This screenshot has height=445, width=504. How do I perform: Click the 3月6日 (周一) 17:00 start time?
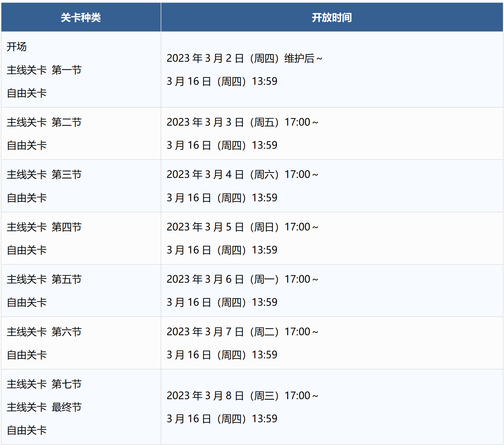242,279
